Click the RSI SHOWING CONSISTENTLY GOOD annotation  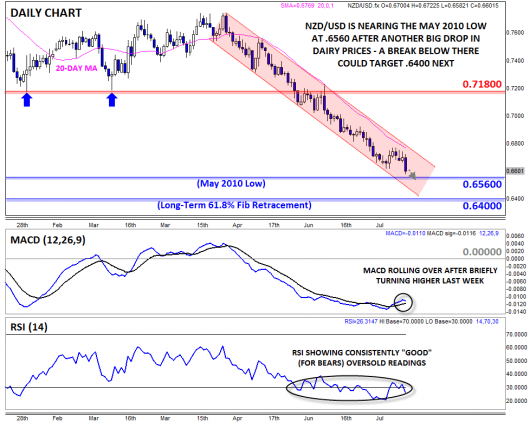pos(362,358)
